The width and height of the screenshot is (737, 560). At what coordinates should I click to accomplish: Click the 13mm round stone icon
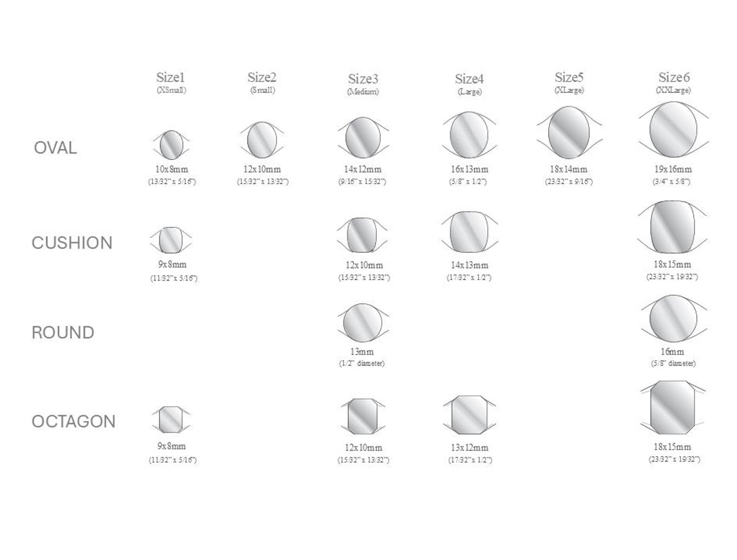(362, 323)
